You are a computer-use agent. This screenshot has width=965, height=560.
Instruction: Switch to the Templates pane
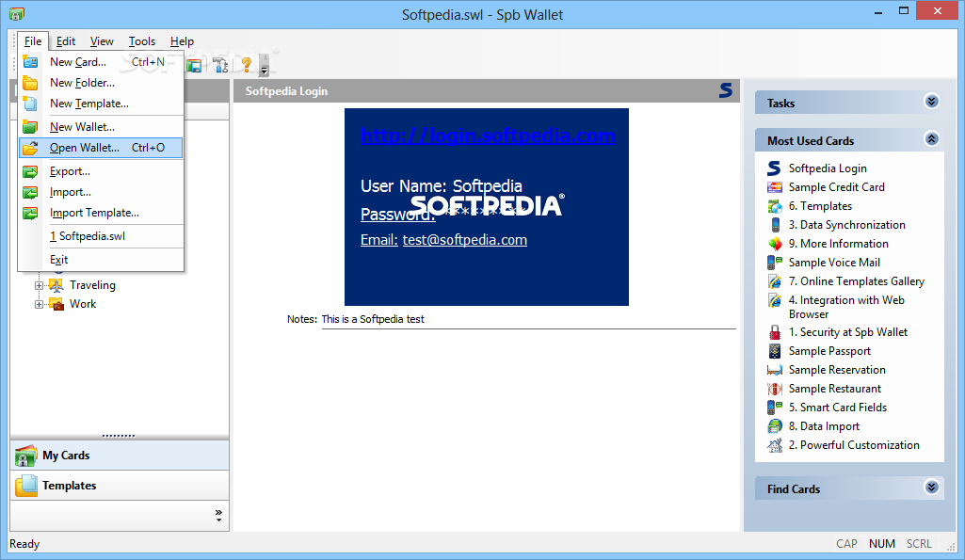tap(120, 486)
